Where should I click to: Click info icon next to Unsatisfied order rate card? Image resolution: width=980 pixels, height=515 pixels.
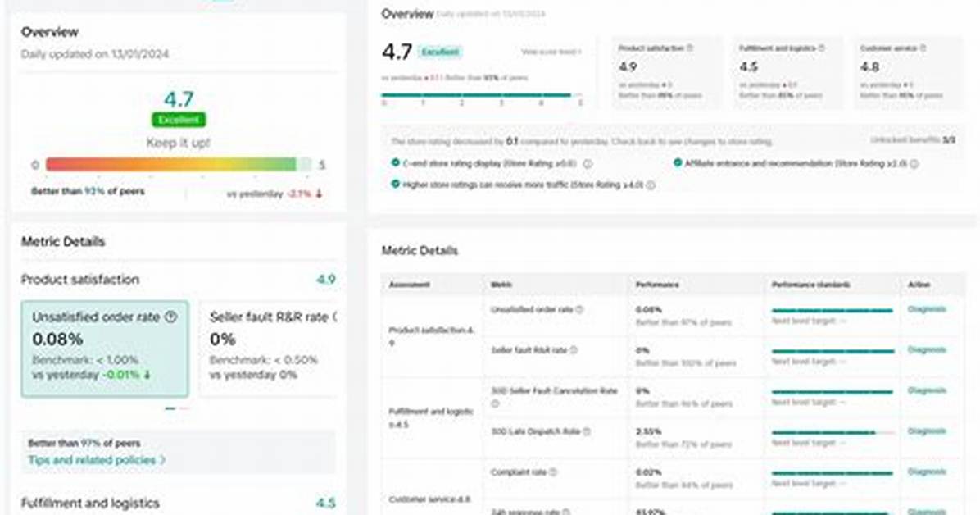coord(170,317)
